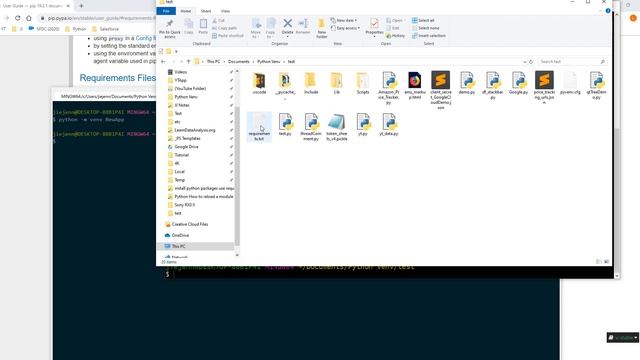The height and width of the screenshot is (360, 640).
Task: Open Google Drive in navigation pane
Action: tap(186, 147)
